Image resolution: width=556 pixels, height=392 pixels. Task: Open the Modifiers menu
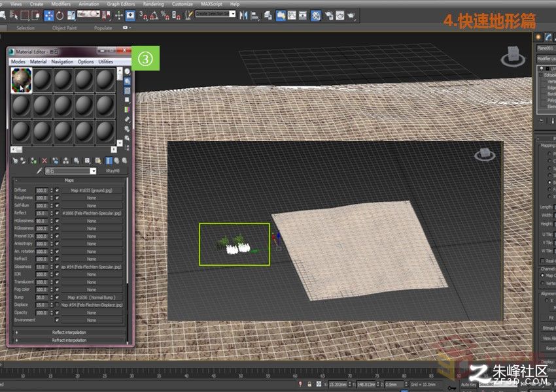pyautogui.click(x=61, y=4)
